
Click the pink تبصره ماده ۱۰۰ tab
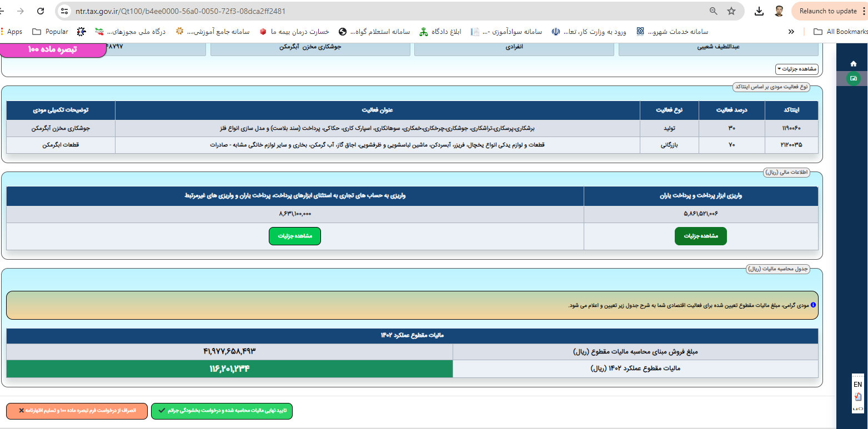[x=53, y=49]
